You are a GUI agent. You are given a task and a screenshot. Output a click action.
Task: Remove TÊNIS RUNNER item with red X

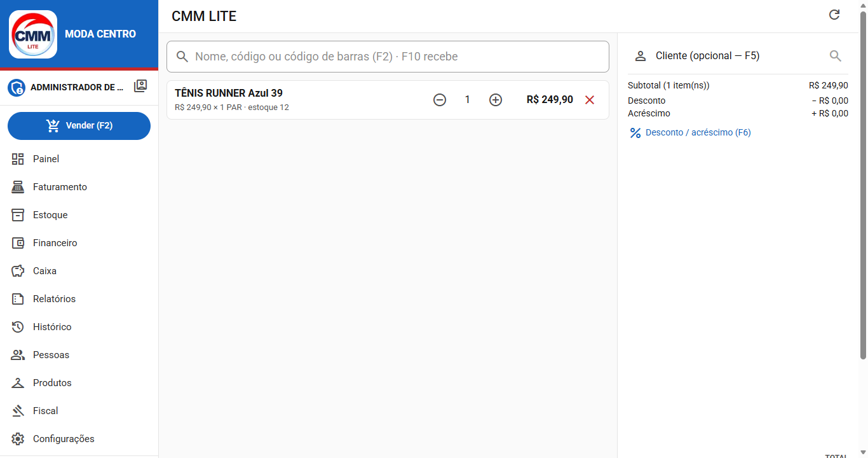pos(590,100)
